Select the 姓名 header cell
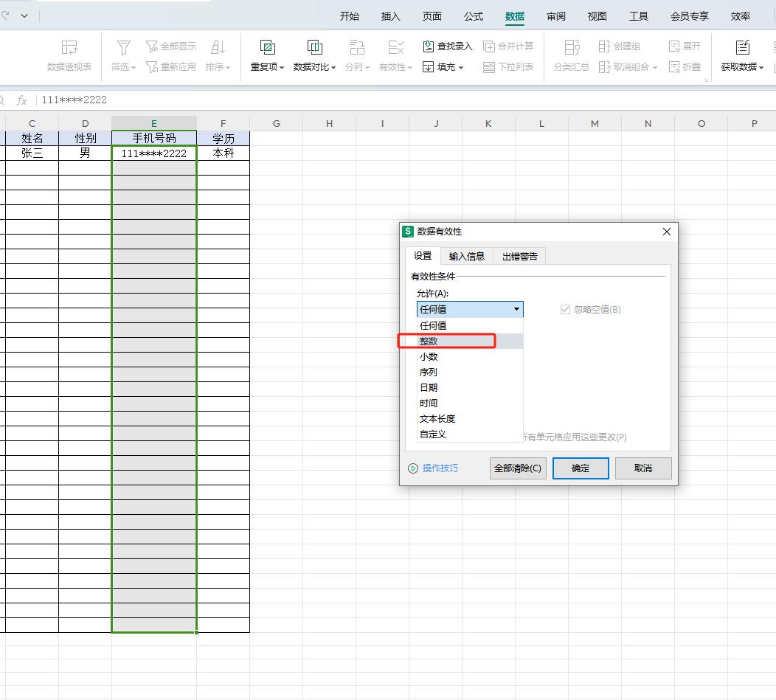Image resolution: width=776 pixels, height=700 pixels. tap(32, 138)
